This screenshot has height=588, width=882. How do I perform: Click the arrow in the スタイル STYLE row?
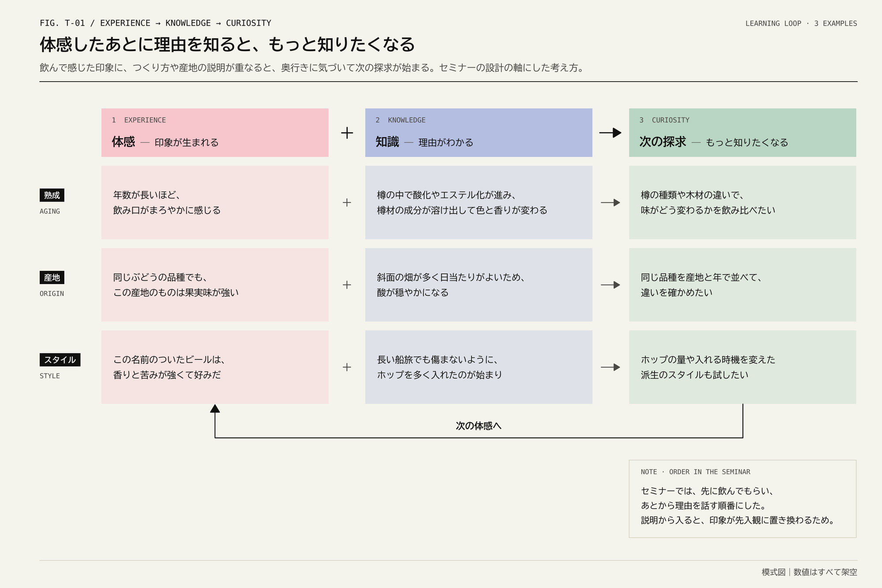point(610,367)
